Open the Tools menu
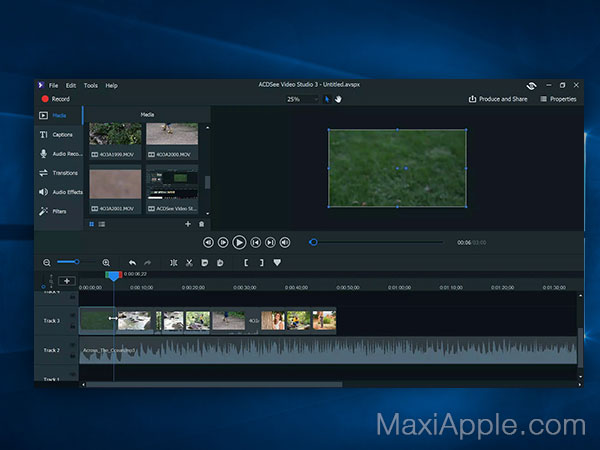 (x=91, y=85)
